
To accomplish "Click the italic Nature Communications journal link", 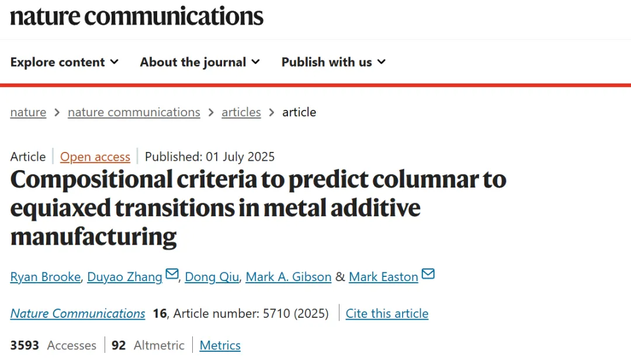I will [78, 313].
